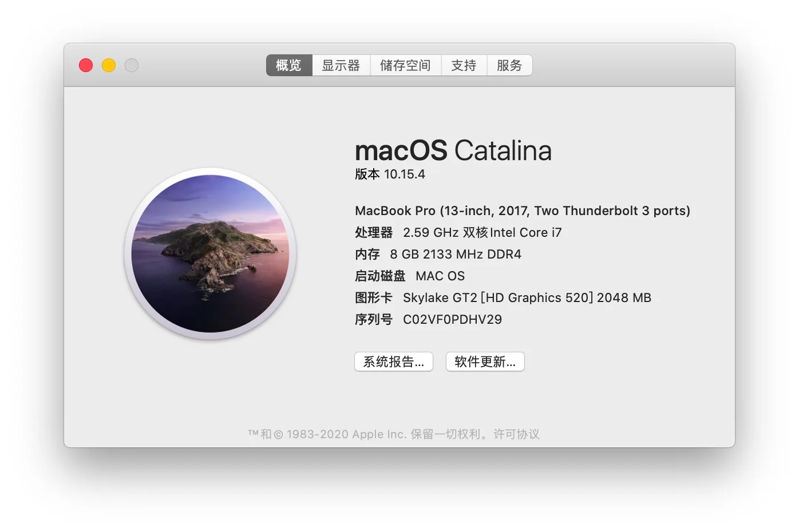Viewport: 799px width, 532px height.
Task: Open 系统报告 button
Action: pos(394,362)
